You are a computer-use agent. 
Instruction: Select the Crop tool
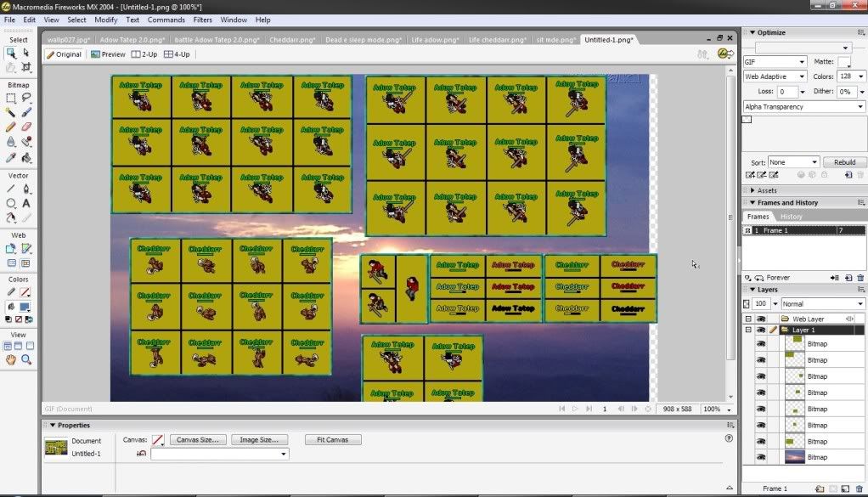tap(26, 67)
